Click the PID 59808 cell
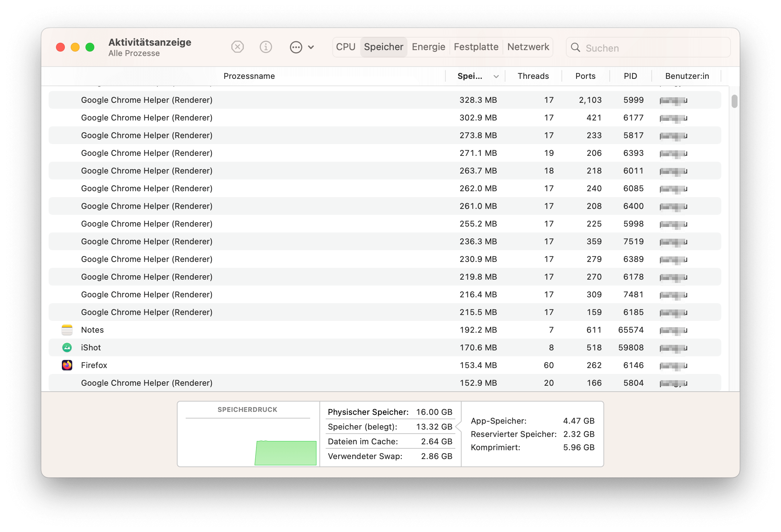Screen dimensions: 781x532 pos(631,347)
